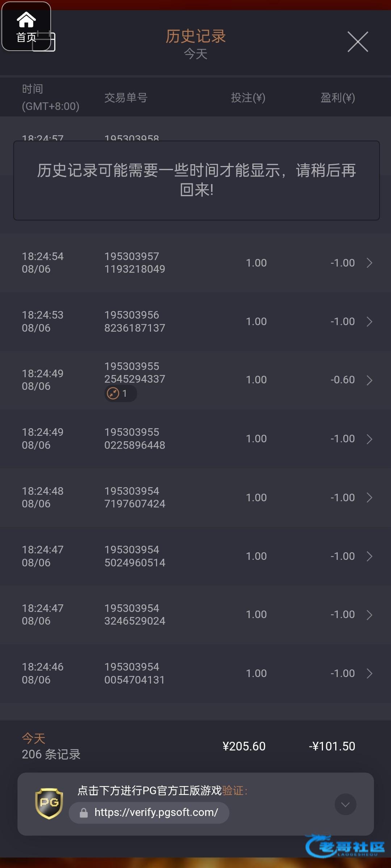The height and width of the screenshot is (868, 391).
Task: Select the 今天 date filter under title
Action: tap(195, 54)
